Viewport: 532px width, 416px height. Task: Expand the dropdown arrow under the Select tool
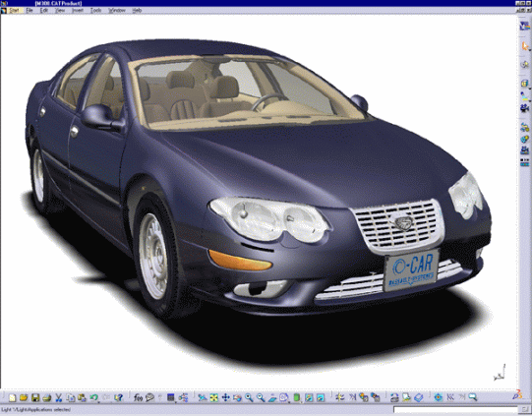[x=529, y=50]
